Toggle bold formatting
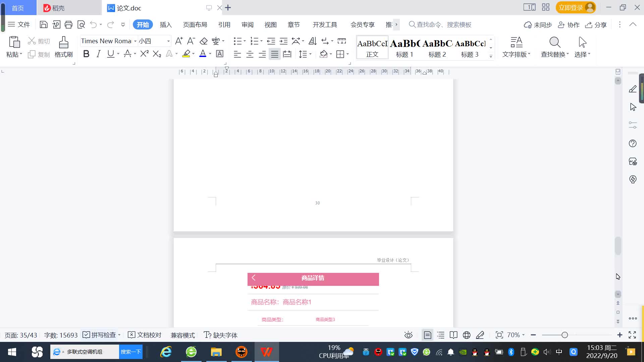The image size is (644, 362). [x=86, y=54]
